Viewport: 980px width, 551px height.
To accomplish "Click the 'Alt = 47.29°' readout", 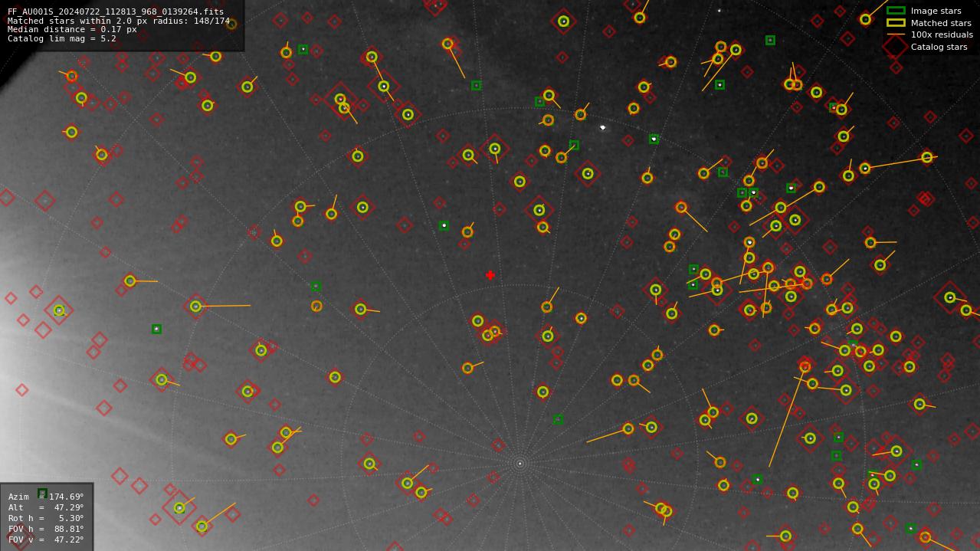I will (x=46, y=507).
